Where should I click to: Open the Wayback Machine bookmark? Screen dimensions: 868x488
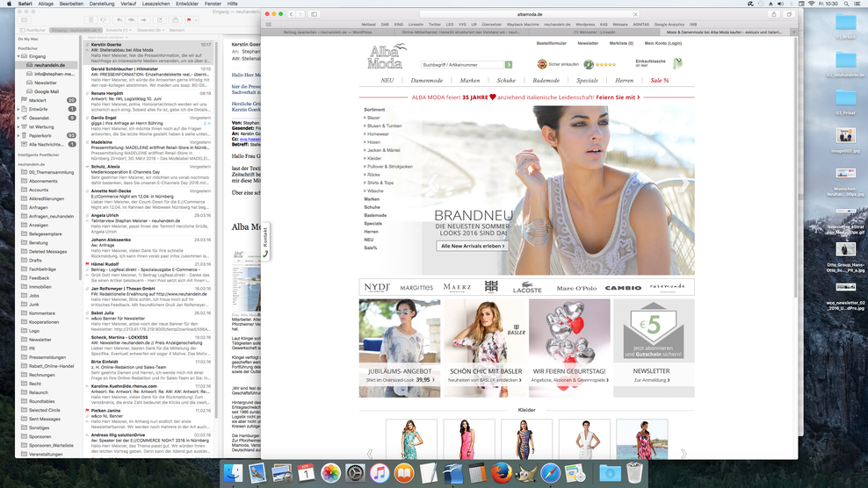point(523,25)
